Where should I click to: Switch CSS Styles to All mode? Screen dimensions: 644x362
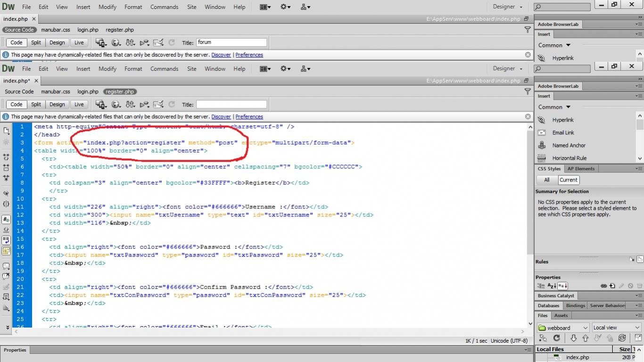[547, 180]
